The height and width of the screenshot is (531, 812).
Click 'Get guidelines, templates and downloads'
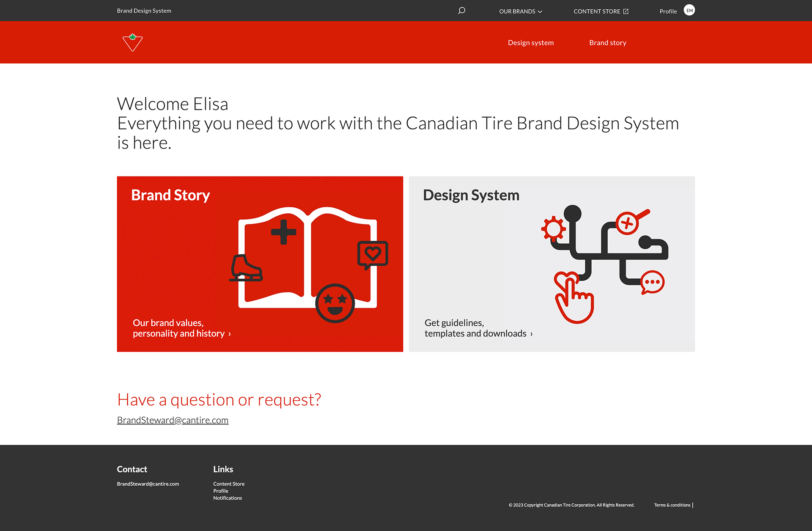pyautogui.click(x=479, y=328)
